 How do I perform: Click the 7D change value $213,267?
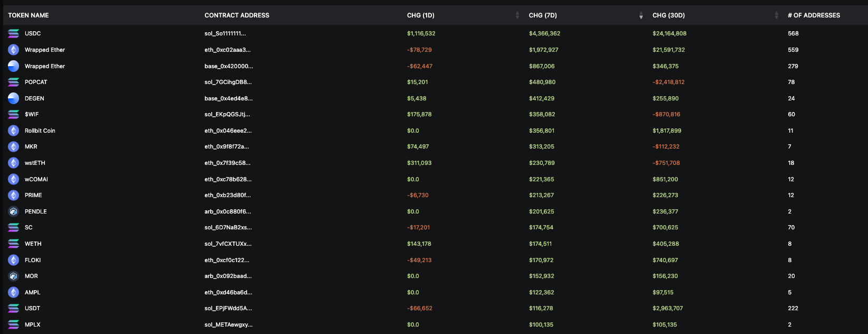point(542,195)
